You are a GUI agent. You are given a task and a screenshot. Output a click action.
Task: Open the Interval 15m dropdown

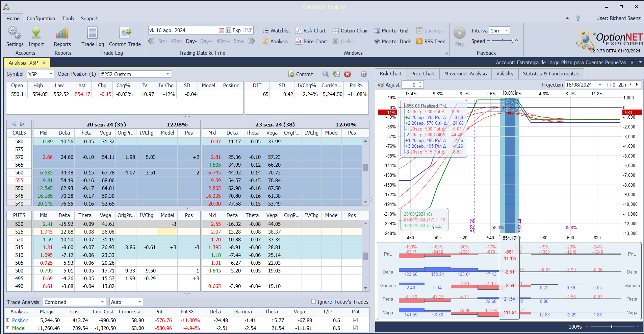tap(506, 31)
